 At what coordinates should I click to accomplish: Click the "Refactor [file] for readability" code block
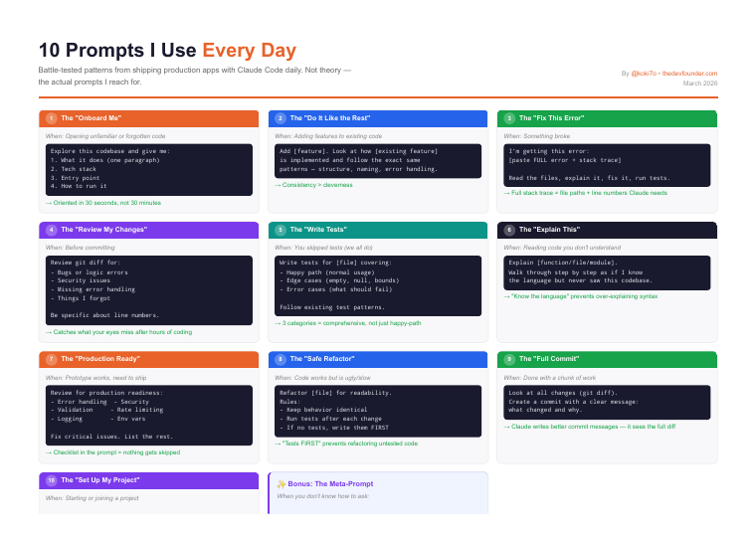378,411
